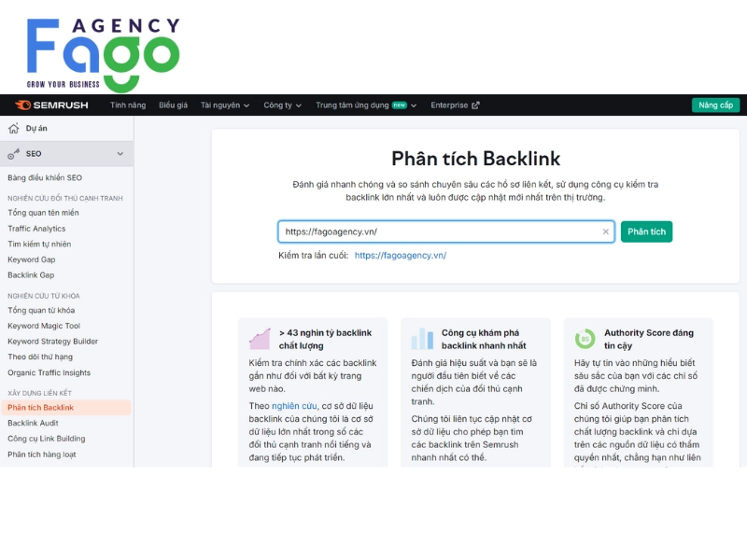This screenshot has width=747, height=560.
Task: Click the 'new' badge in top menu
Action: pyautogui.click(x=400, y=105)
